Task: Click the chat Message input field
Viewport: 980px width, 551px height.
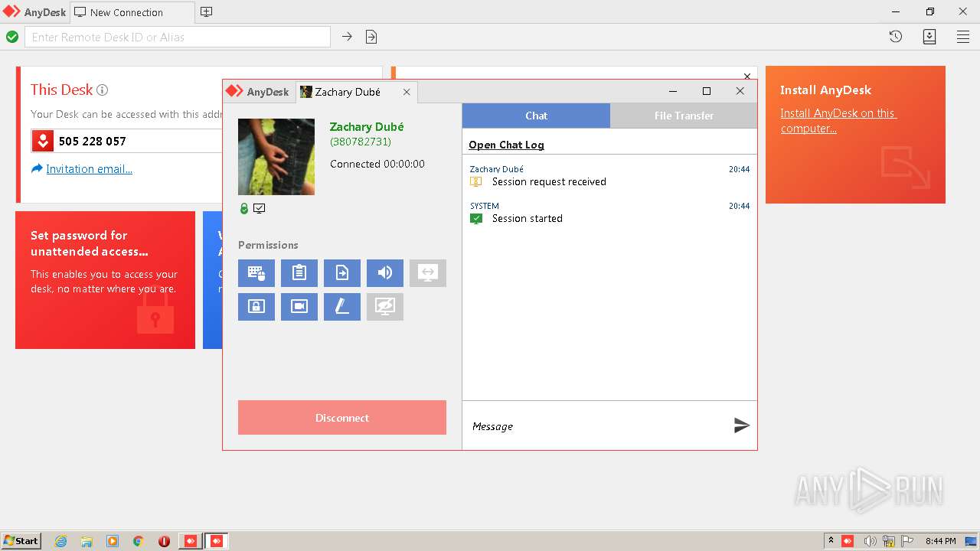Action: click(x=597, y=426)
